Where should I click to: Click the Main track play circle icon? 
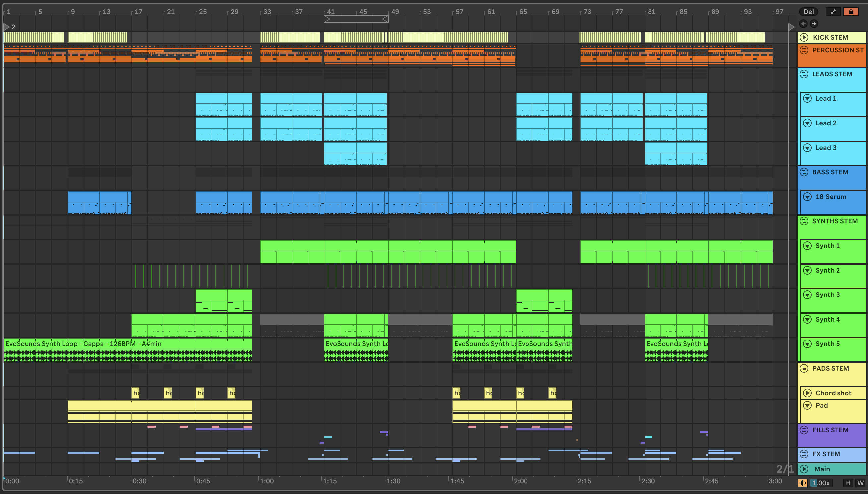[804, 469]
